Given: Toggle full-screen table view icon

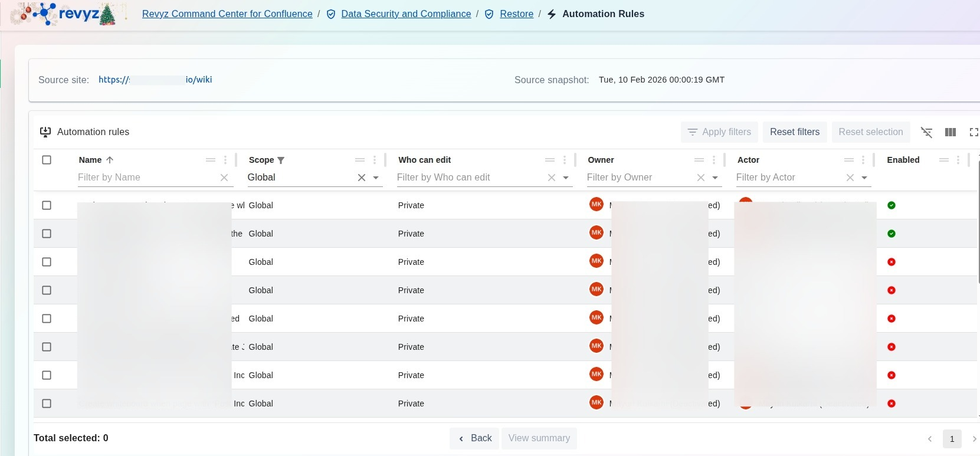Looking at the screenshot, I should tap(974, 132).
